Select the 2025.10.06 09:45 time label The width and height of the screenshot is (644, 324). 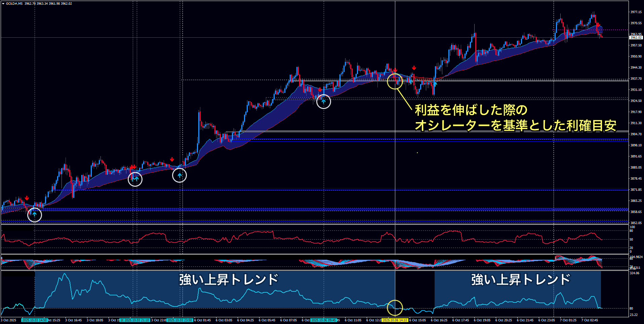click(323, 320)
